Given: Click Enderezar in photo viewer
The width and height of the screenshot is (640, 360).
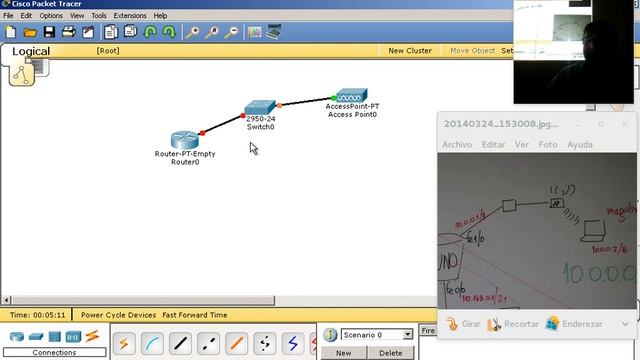Looking at the screenshot, I should coord(574,324).
